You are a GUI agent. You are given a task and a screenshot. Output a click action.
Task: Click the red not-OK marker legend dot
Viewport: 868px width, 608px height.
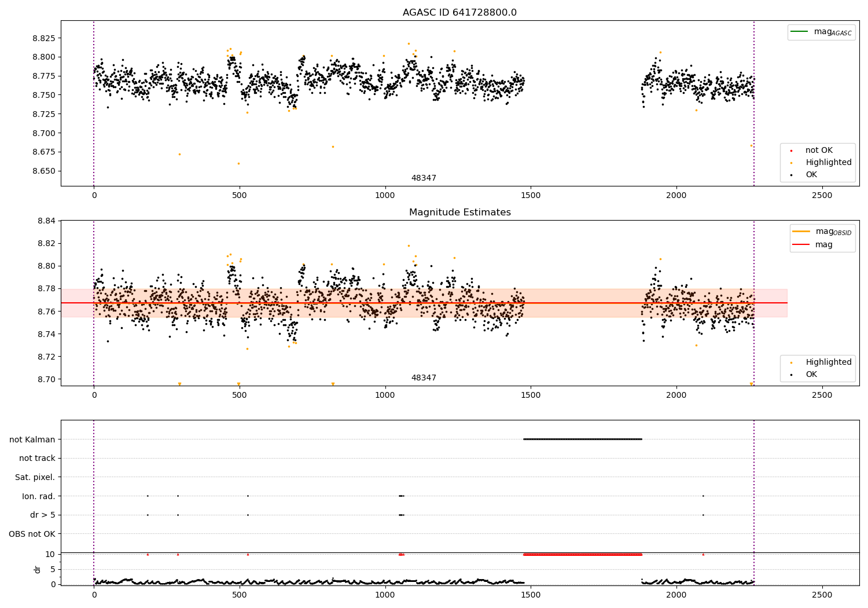click(x=791, y=151)
